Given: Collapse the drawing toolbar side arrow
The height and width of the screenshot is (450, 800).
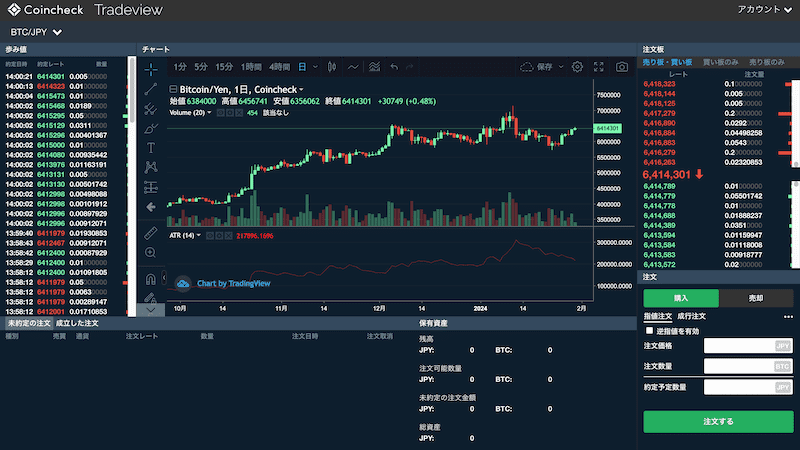Looking at the screenshot, I should pos(164,277).
